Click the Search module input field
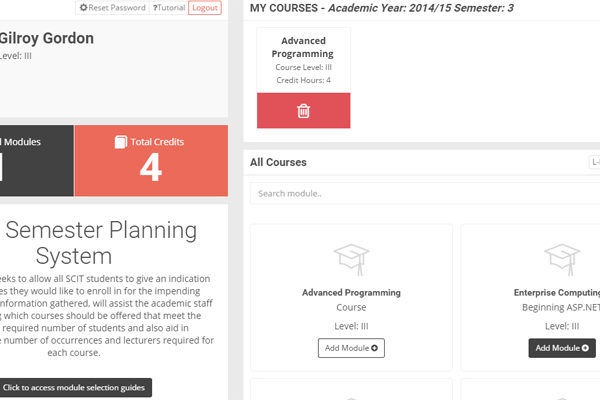The width and height of the screenshot is (600, 400). point(425,193)
